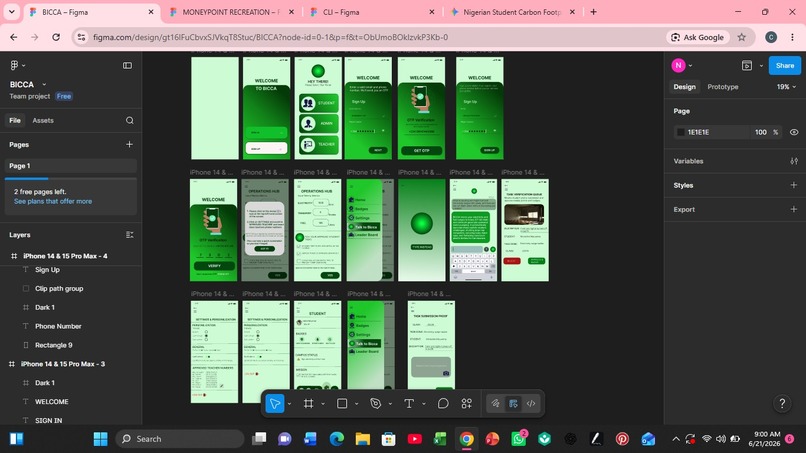
Task: Toggle page background visibility eye icon
Action: click(794, 132)
